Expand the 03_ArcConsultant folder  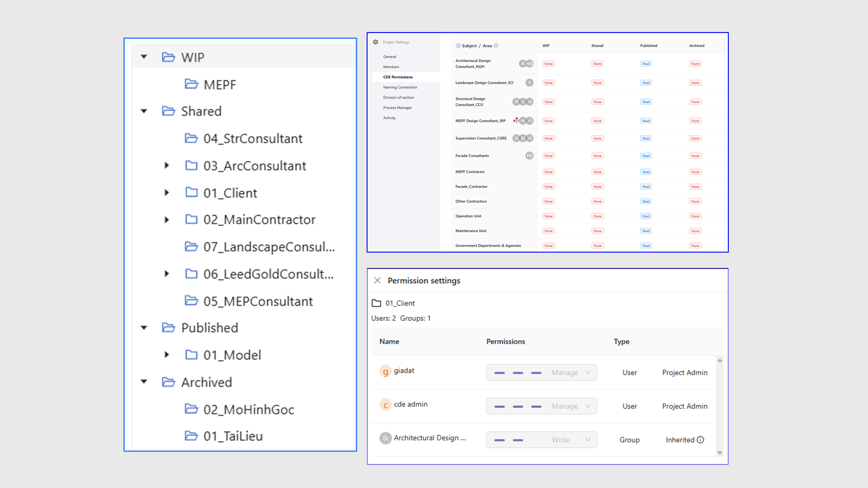click(167, 166)
